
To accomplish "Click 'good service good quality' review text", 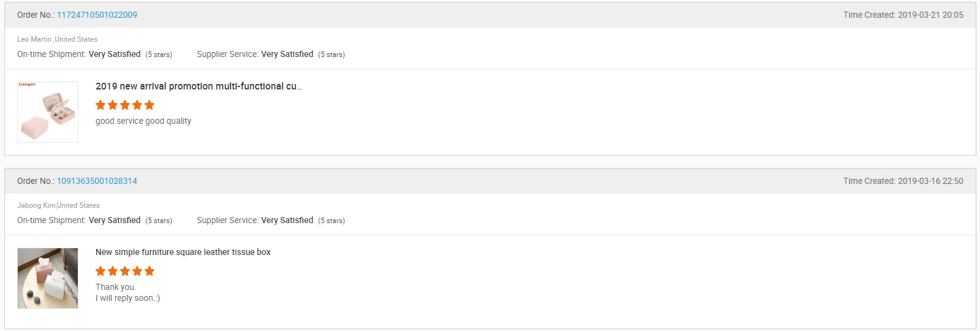I will click(143, 121).
